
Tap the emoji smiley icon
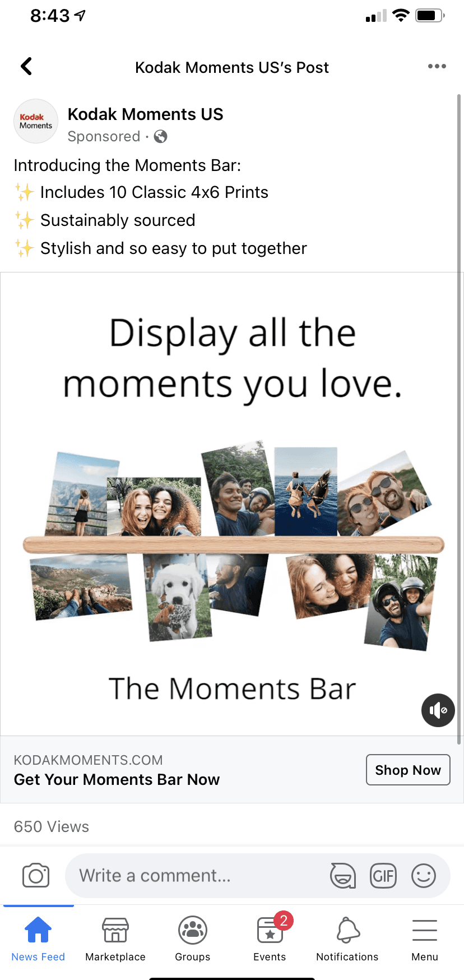[x=424, y=876]
